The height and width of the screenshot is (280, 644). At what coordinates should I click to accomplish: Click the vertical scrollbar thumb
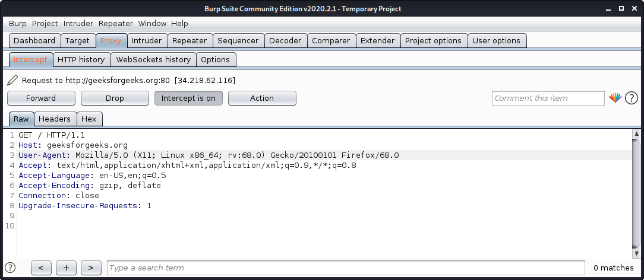[x=636, y=193]
